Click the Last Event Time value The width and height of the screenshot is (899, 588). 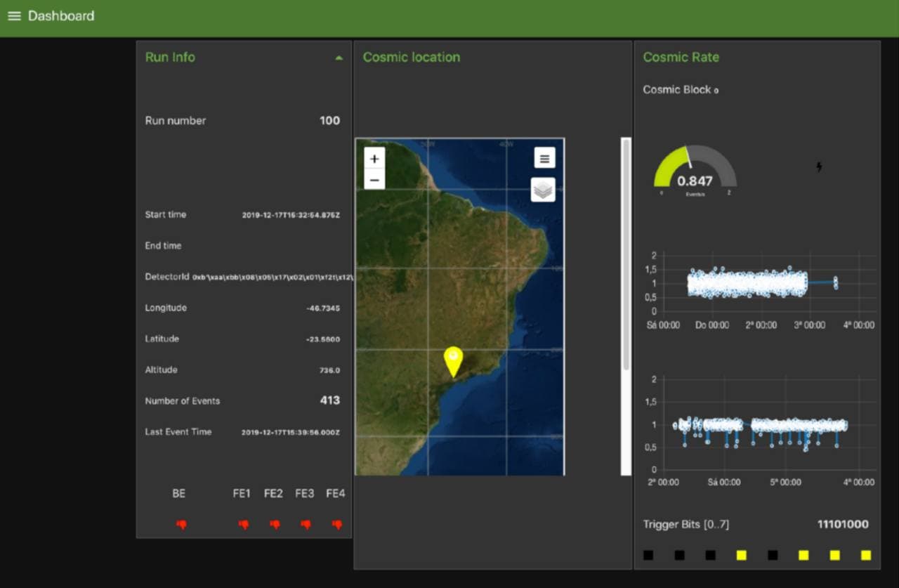tap(291, 432)
